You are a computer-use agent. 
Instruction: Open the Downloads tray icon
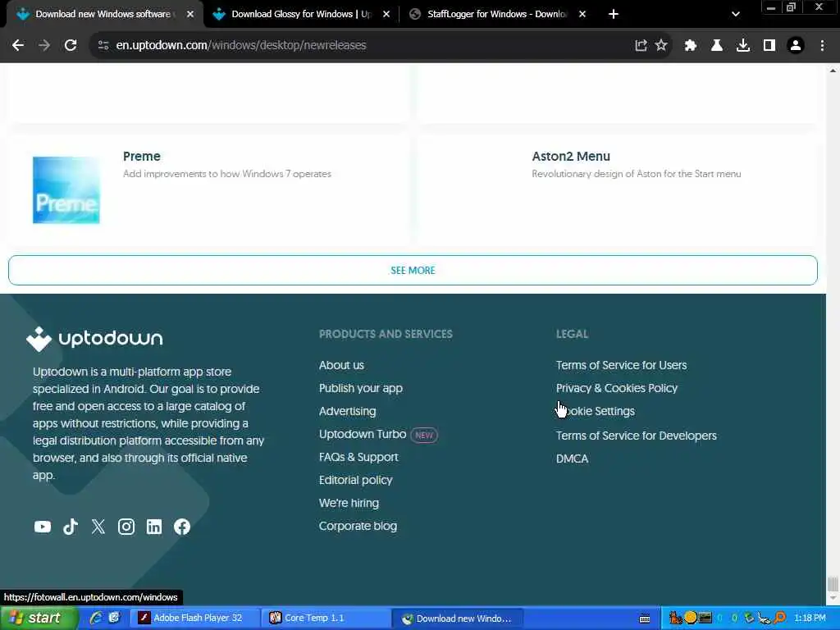[x=742, y=46]
